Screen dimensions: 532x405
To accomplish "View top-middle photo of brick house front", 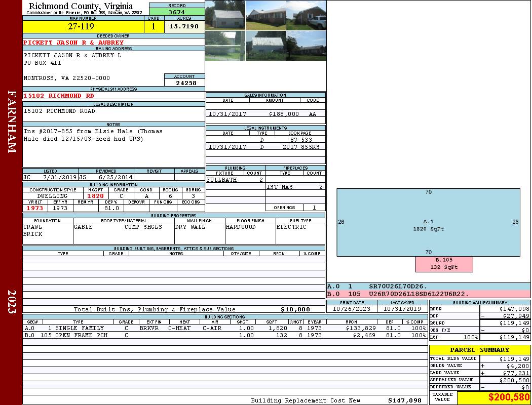I will point(265,15).
